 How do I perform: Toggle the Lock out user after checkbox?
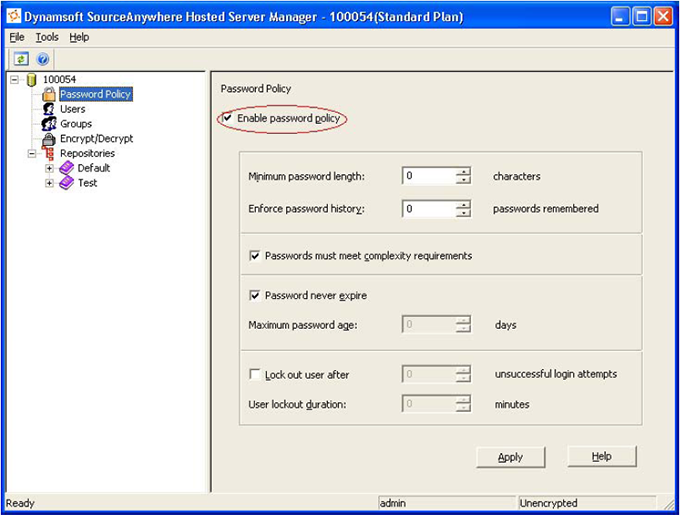pyautogui.click(x=255, y=375)
